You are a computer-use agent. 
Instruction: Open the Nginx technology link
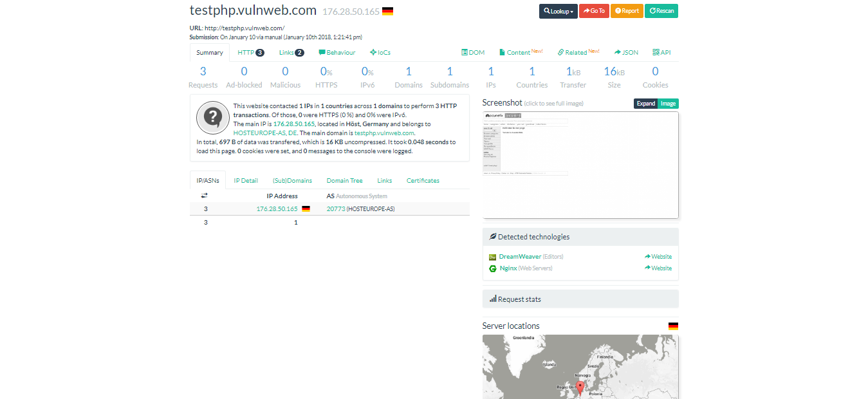coord(508,268)
